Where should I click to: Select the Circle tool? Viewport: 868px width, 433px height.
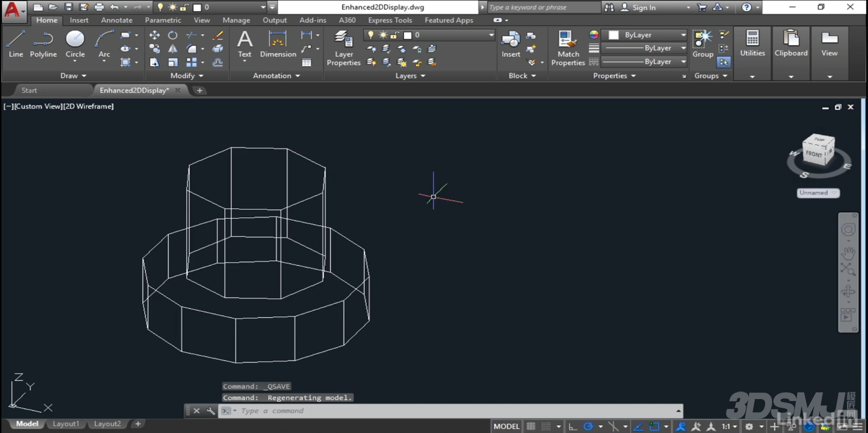click(75, 44)
